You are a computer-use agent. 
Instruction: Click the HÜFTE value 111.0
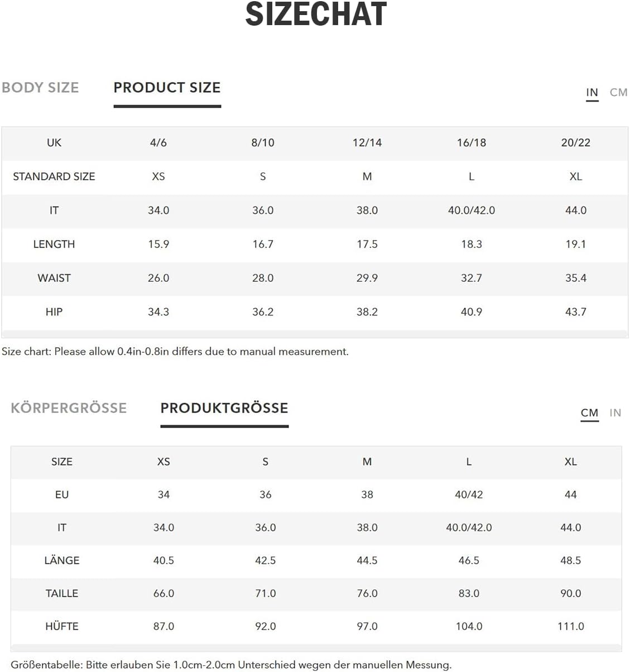point(570,626)
